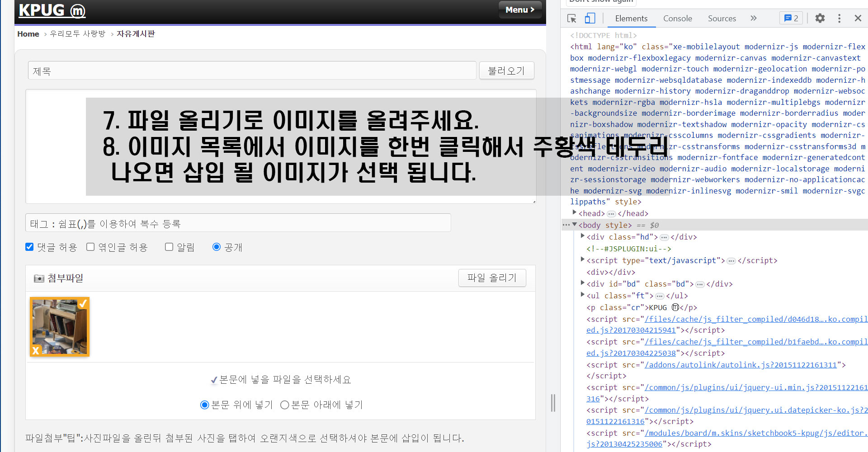Viewport: 868px width, 452px height.
Task: Open the Menu button in header
Action: [520, 9]
